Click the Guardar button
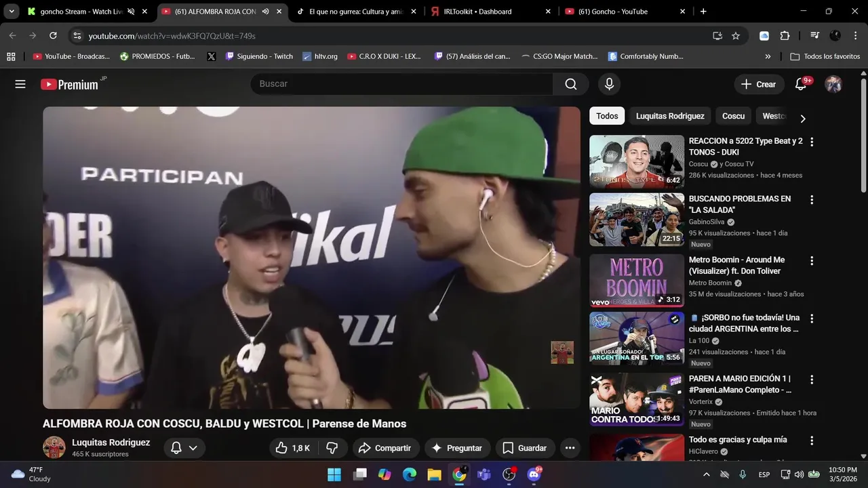 [x=525, y=448]
